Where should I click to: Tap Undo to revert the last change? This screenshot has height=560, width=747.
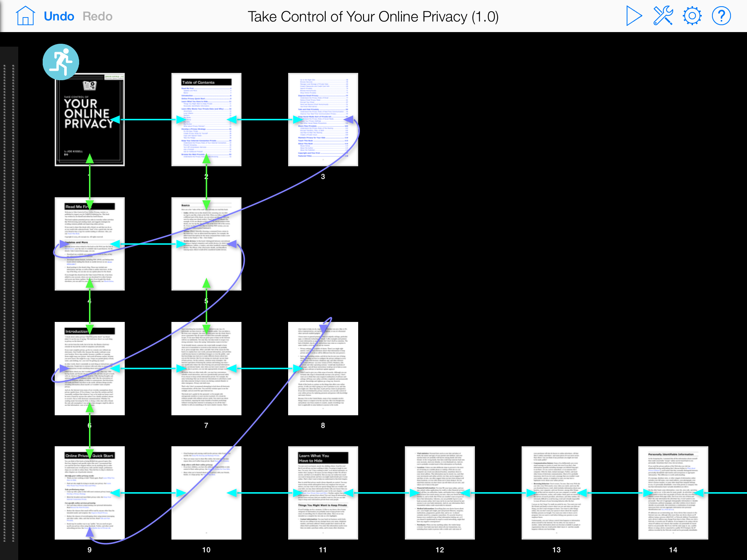pyautogui.click(x=59, y=16)
